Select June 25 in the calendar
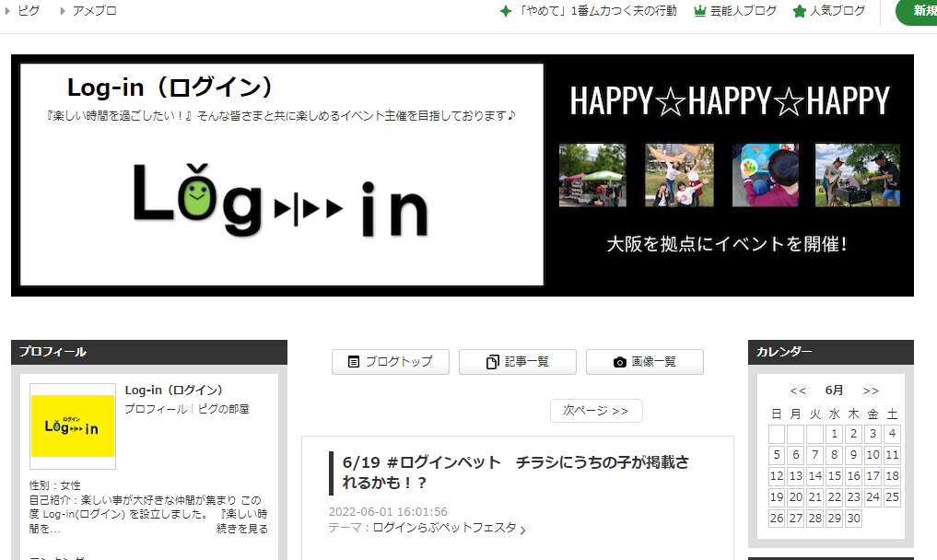This screenshot has width=937, height=560. (x=892, y=496)
